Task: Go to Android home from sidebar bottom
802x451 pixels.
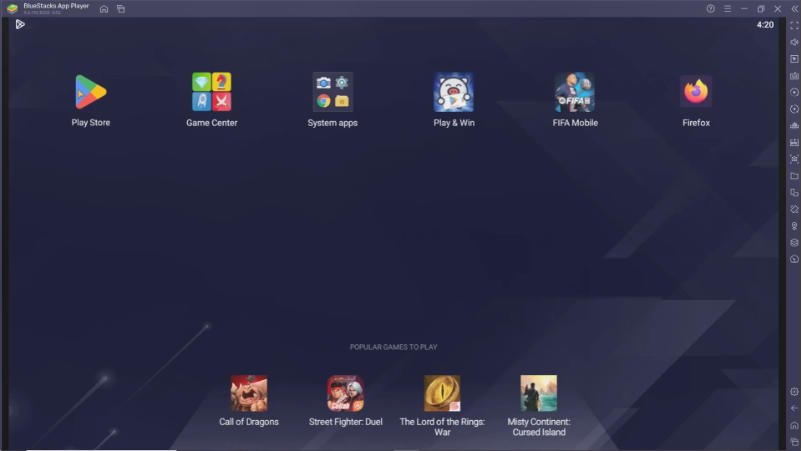Action: point(794,425)
